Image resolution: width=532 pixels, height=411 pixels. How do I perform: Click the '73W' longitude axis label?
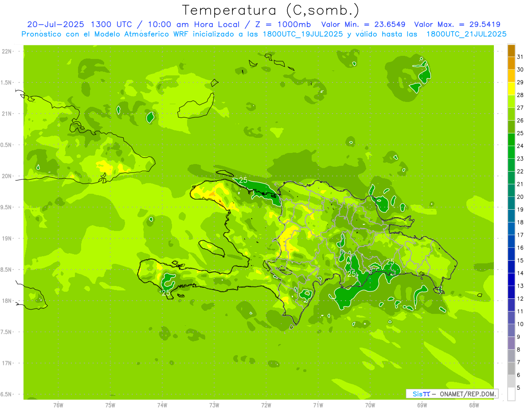pos(214,405)
